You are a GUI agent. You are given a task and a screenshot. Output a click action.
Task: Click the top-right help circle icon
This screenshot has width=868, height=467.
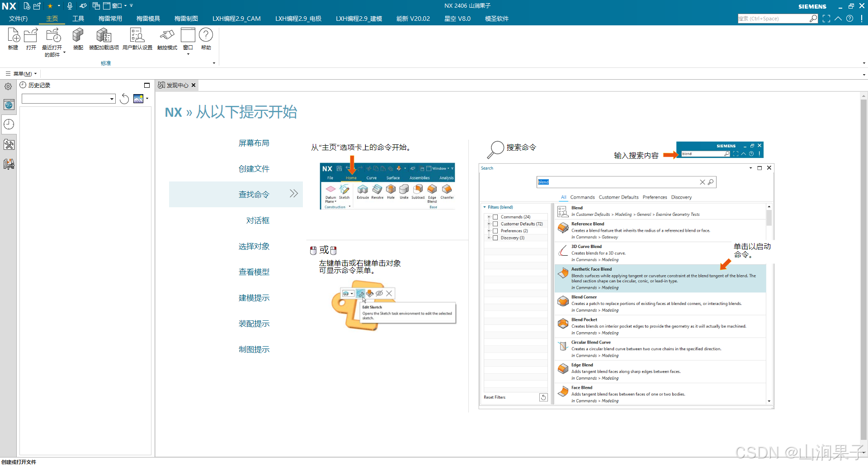pos(850,19)
